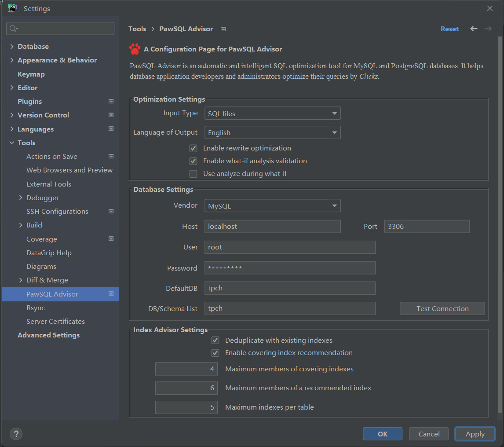Image resolution: width=504 pixels, height=447 pixels.
Task: Uncheck Deduplicate with existing indexes
Action: coord(215,340)
